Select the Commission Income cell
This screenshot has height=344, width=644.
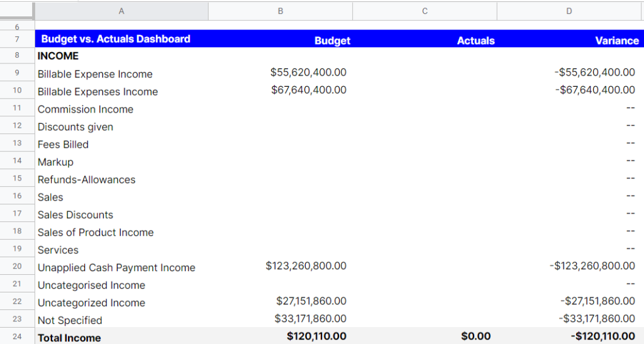tap(121, 108)
